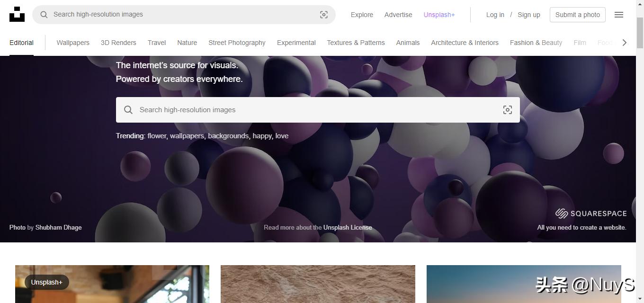Open the 3D Renders category
Screen dimensions: 644x303
click(x=118, y=43)
